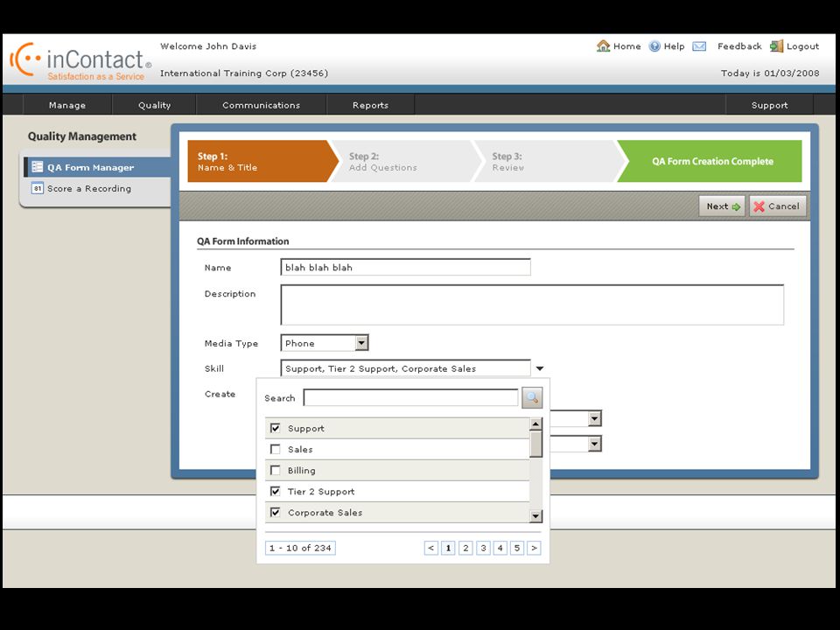Click the next page arrow button

coord(534,548)
